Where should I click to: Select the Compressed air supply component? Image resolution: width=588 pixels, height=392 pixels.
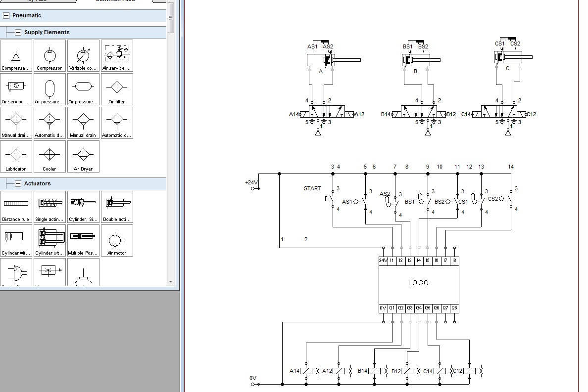[x=16, y=55]
